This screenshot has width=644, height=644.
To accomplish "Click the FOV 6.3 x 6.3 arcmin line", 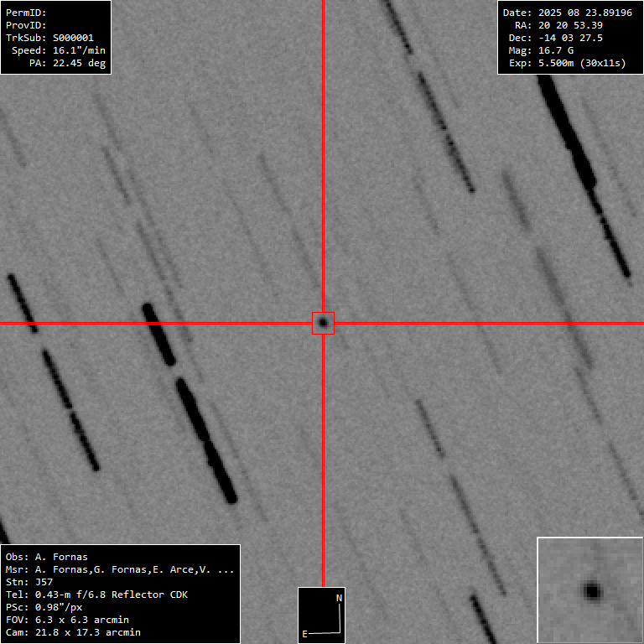I will coord(67,620).
